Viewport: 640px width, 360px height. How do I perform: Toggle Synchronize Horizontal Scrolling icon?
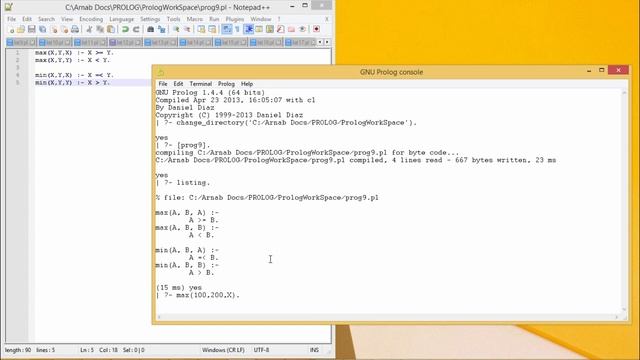(212, 29)
